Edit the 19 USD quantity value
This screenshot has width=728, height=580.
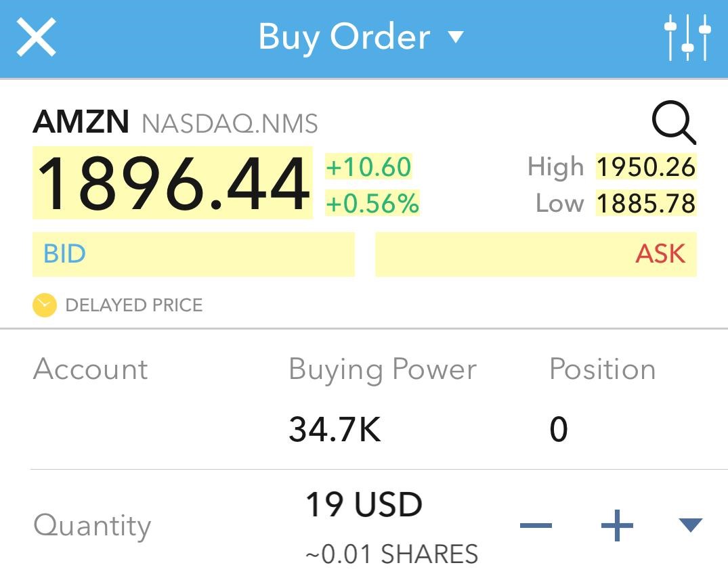pos(364,505)
